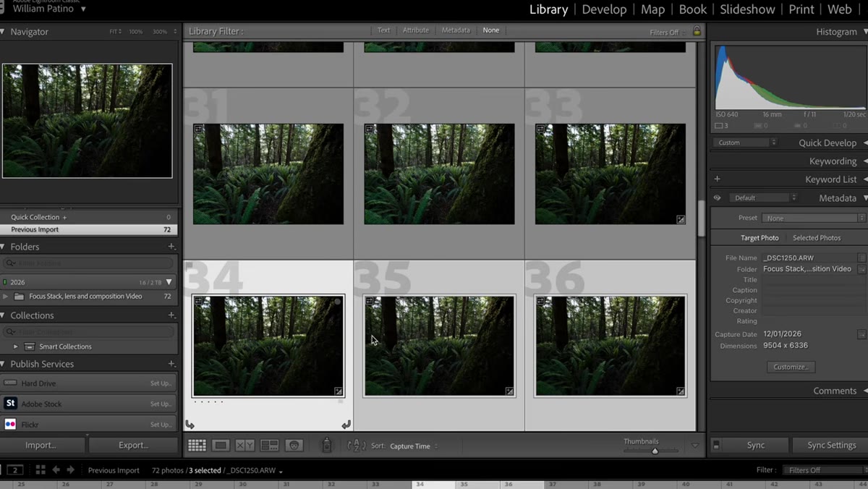Expand the Keywording panel
The image size is (868, 489).
click(x=866, y=161)
